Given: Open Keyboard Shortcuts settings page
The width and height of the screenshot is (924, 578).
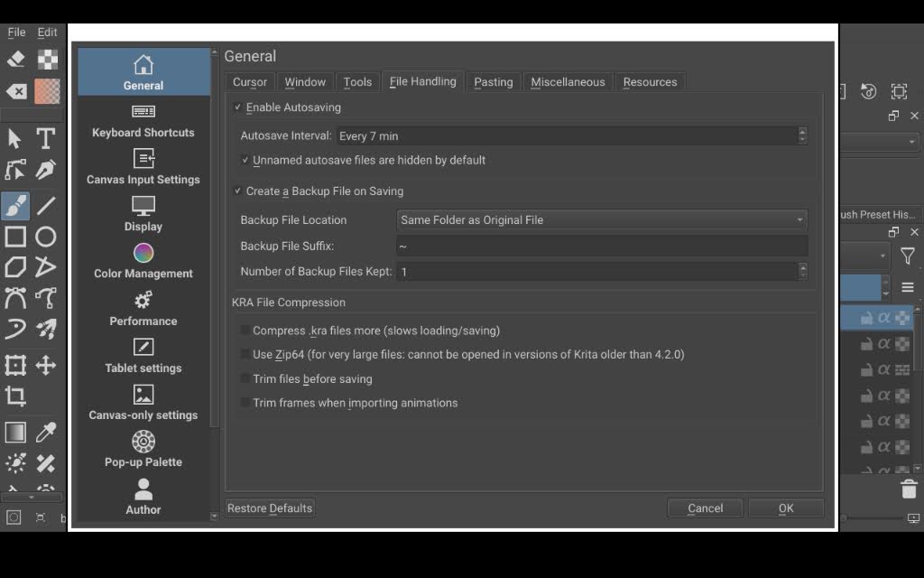Looking at the screenshot, I should 143,121.
